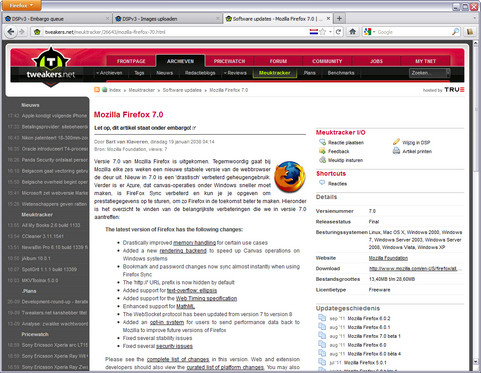Click the Meuktip insturen icon
Screen dimensions: 481x373
[322, 160]
